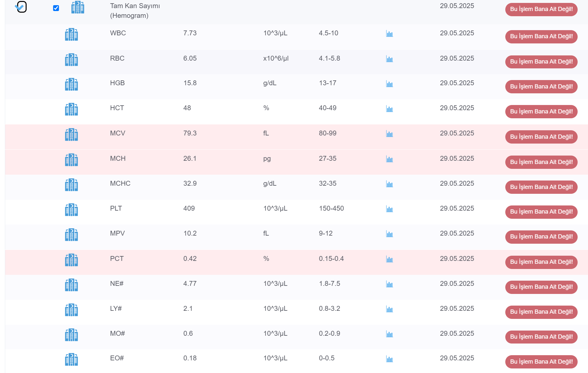Open the NE# result chart icon
This screenshot has height=373, width=588.
pyautogui.click(x=390, y=284)
